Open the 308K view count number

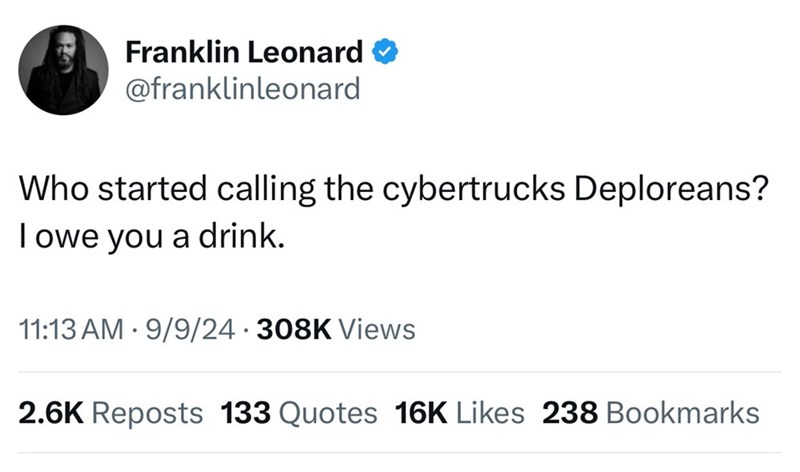pos(297,328)
